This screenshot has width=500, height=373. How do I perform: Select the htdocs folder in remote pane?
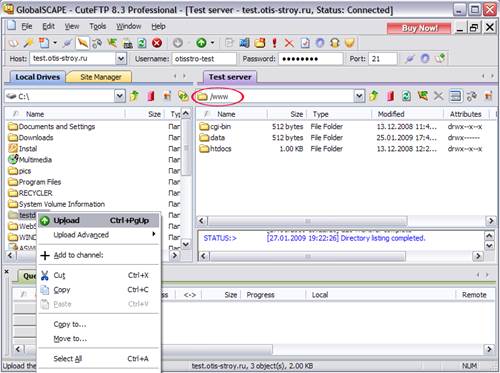click(x=215, y=149)
